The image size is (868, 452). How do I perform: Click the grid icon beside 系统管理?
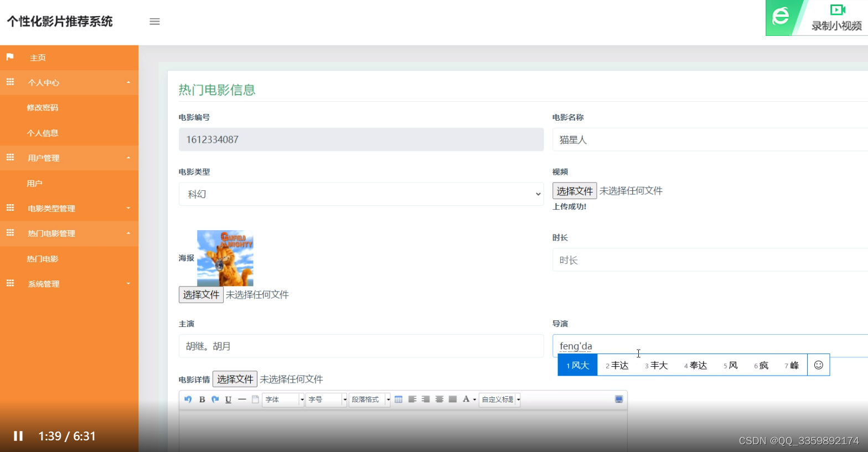(10, 283)
